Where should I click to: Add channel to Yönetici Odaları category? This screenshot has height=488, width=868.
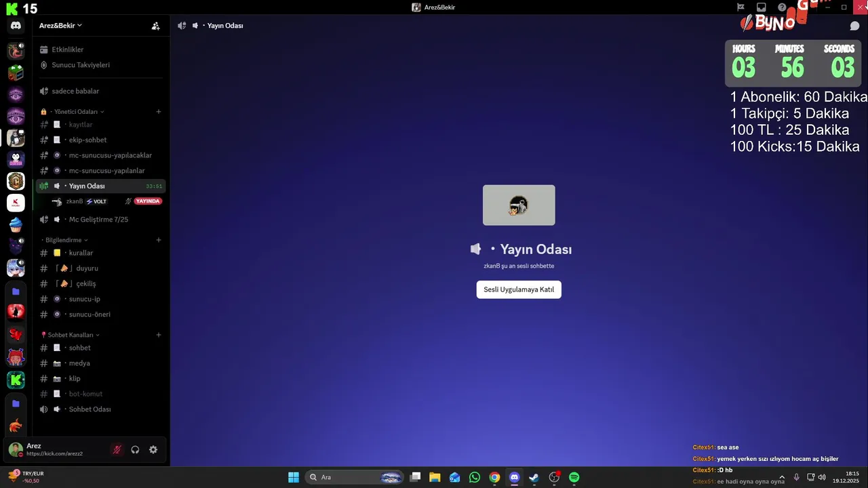pos(159,111)
